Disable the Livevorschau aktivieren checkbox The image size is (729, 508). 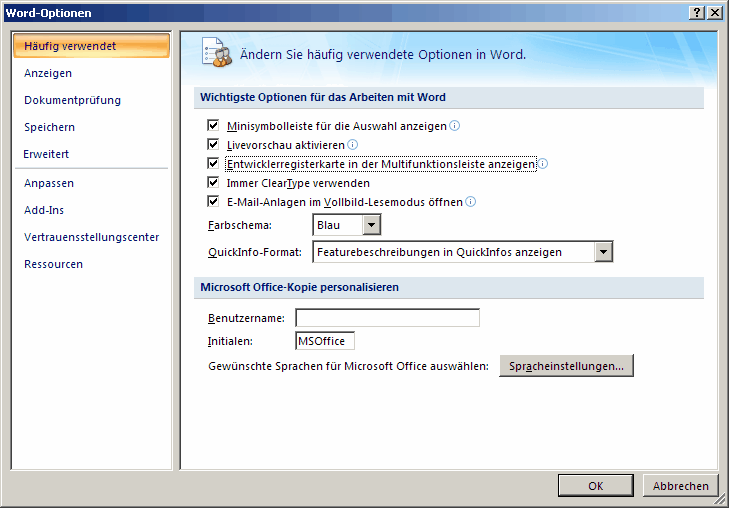pos(213,145)
